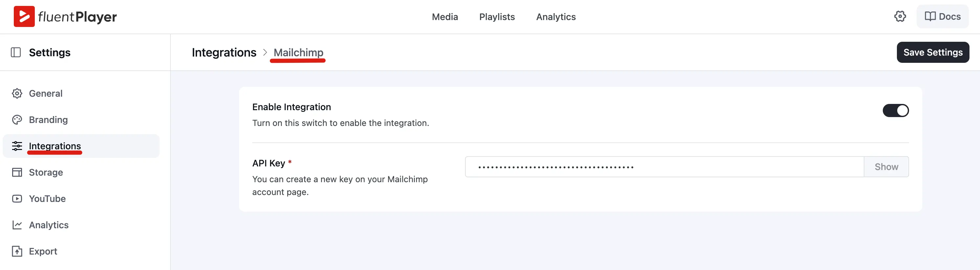Click the General gear icon in sidebar
Viewport: 980px width, 270px height.
[17, 93]
